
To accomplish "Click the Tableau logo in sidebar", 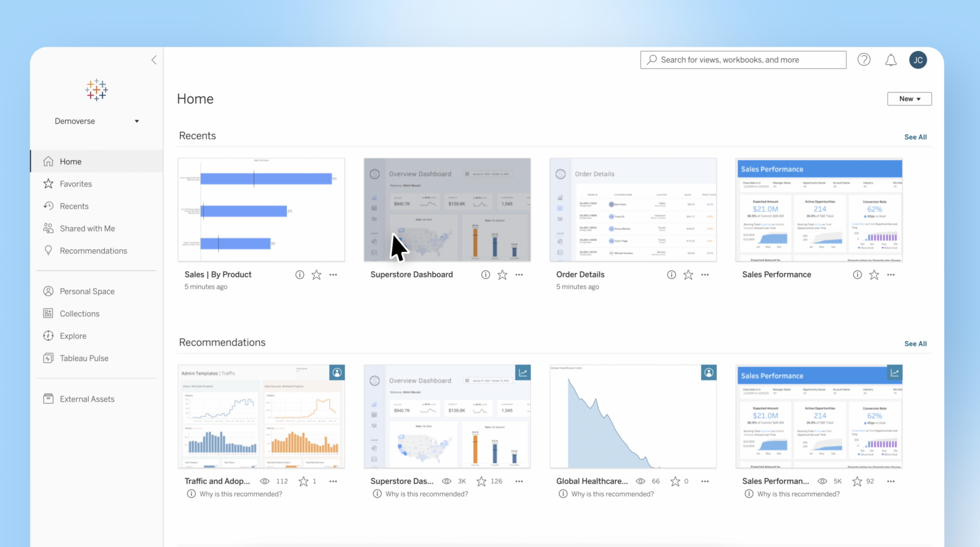I will [96, 90].
